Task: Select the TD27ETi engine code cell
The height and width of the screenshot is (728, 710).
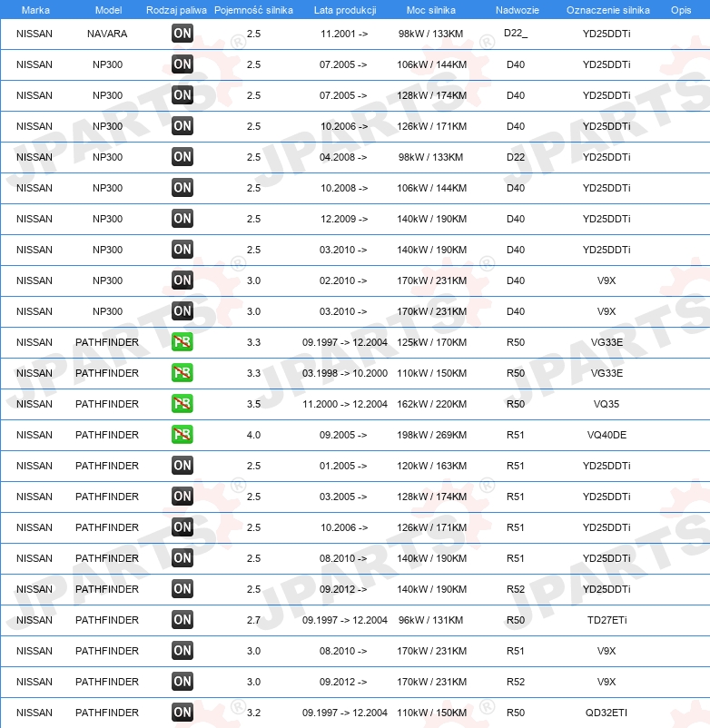Action: click(606, 620)
